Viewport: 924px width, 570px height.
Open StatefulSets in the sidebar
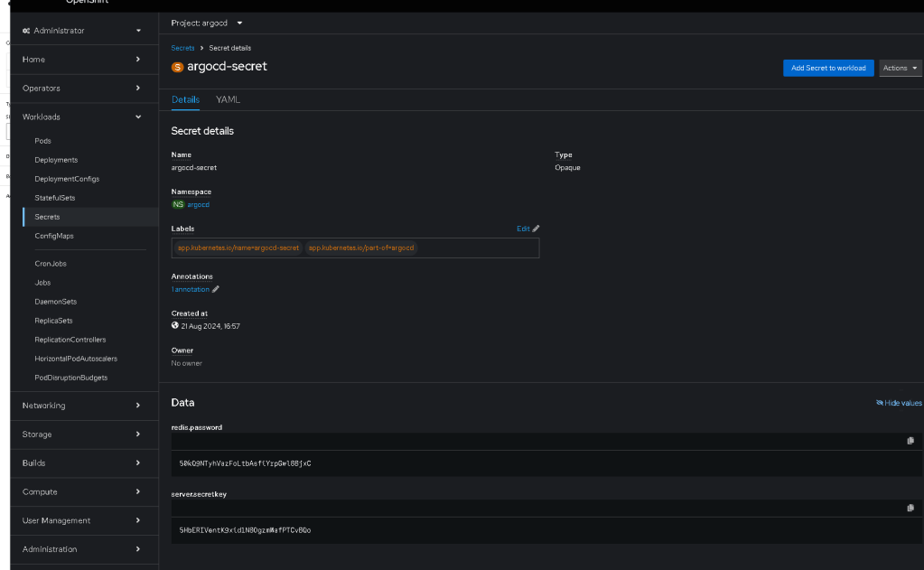pyautogui.click(x=55, y=198)
